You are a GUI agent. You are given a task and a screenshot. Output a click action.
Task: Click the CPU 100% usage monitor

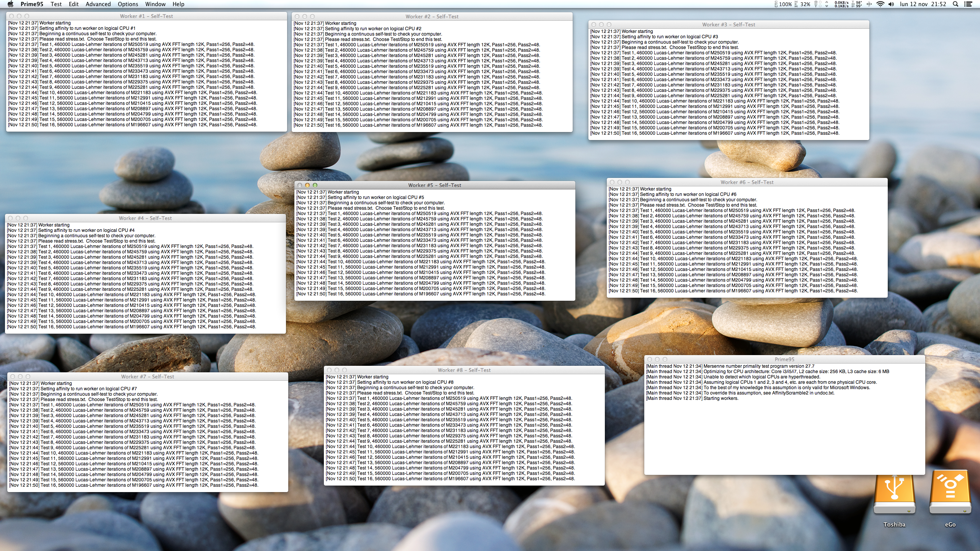click(783, 4)
